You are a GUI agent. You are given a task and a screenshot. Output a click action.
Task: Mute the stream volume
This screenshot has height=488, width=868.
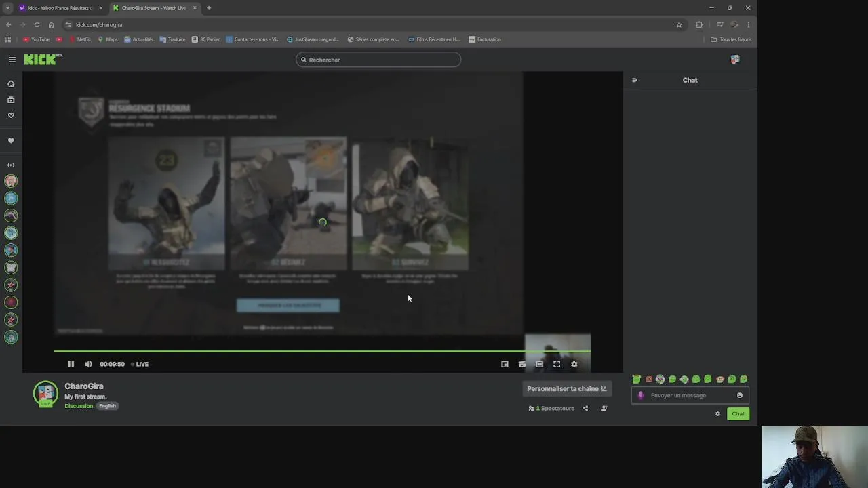(88, 364)
